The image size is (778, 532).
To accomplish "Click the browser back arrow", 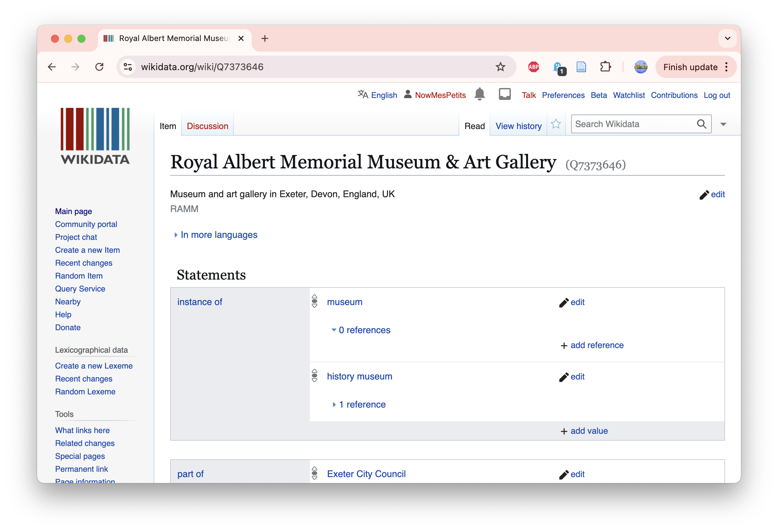I will (52, 67).
